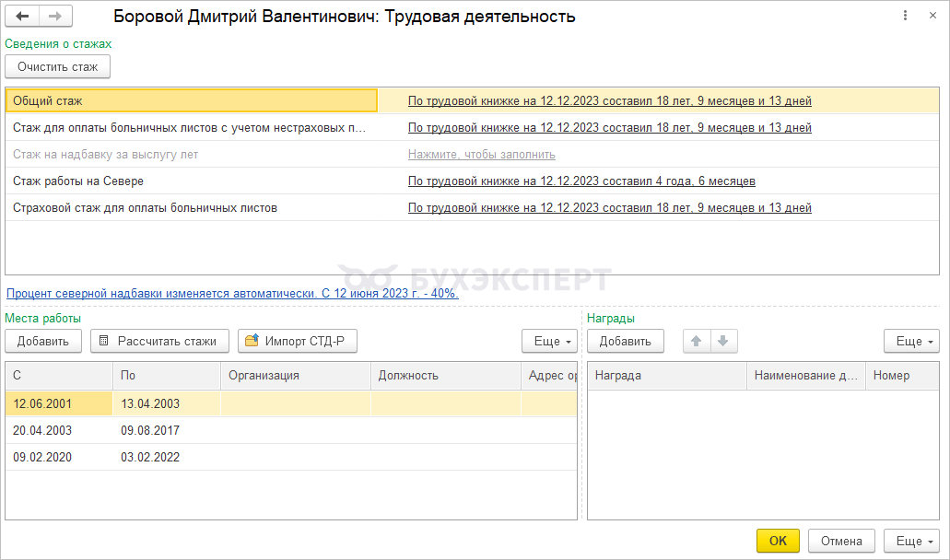
Task: Click the calculator icon on Рассчитать стажи
Action: point(103,341)
